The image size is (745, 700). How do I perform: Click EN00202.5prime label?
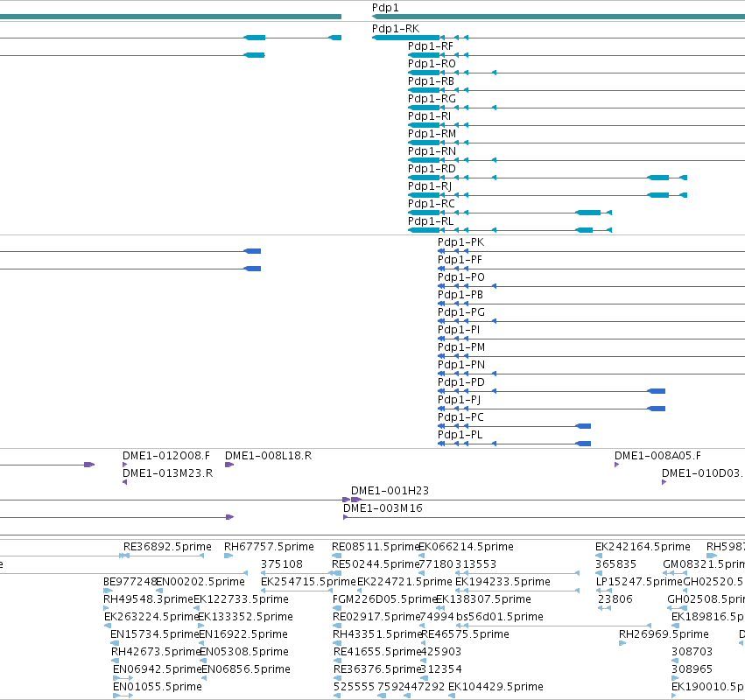tap(200, 582)
